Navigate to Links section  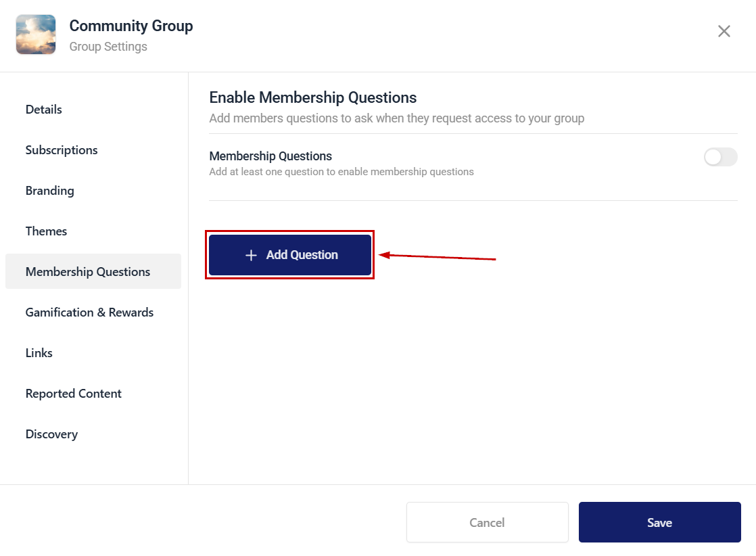pyautogui.click(x=39, y=352)
